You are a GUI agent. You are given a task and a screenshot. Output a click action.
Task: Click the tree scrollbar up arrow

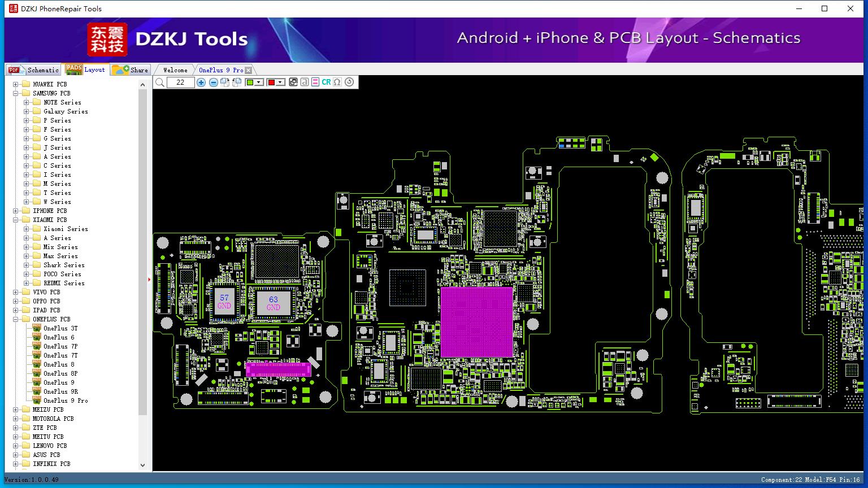[x=142, y=84]
